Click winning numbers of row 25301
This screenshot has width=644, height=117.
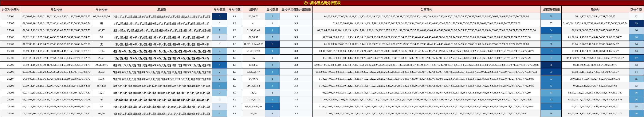pyautogui.click(x=56, y=51)
